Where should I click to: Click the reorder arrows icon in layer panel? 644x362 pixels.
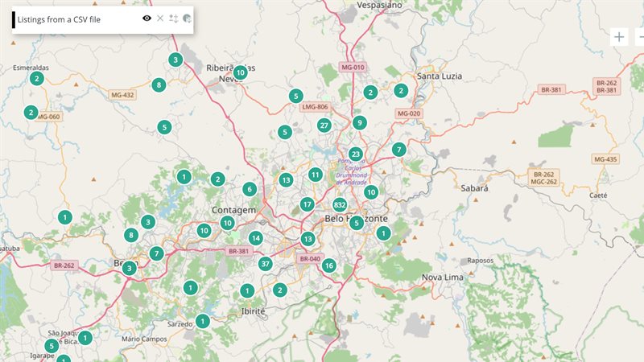173,19
